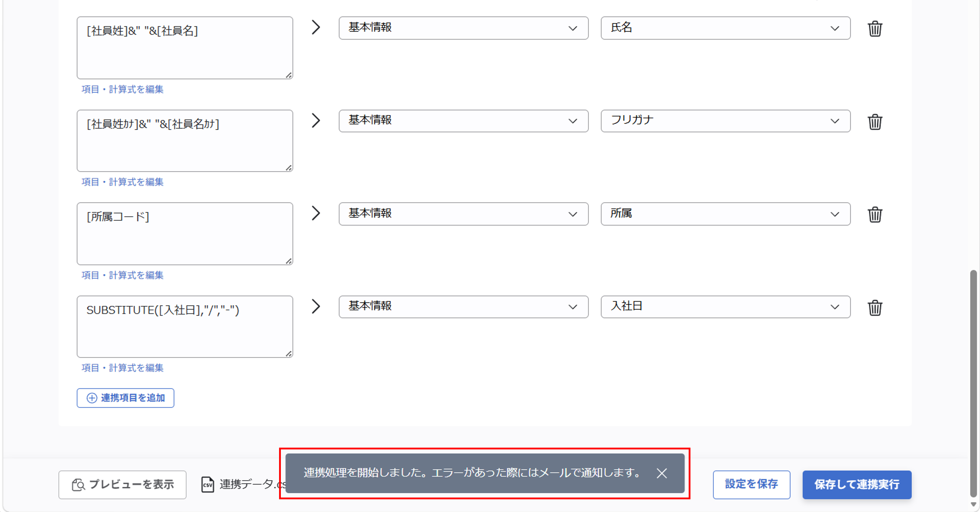Click the arrow icon beside [所属コード]

[x=316, y=213]
